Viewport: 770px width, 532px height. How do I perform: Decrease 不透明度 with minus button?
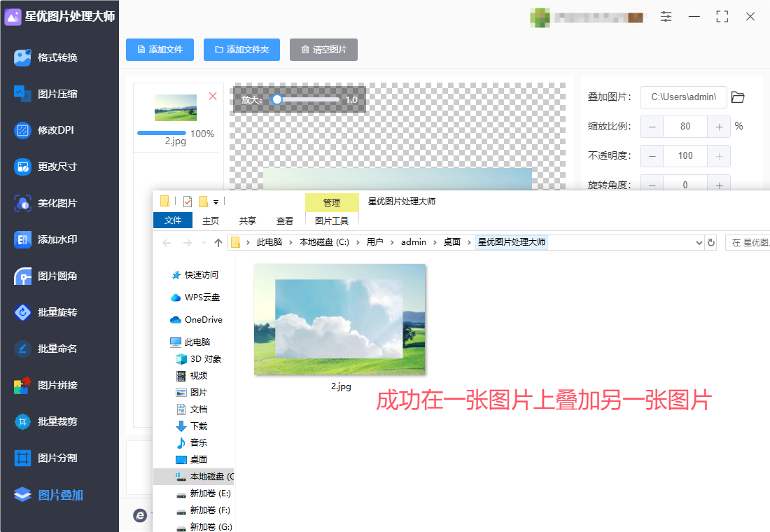point(652,156)
